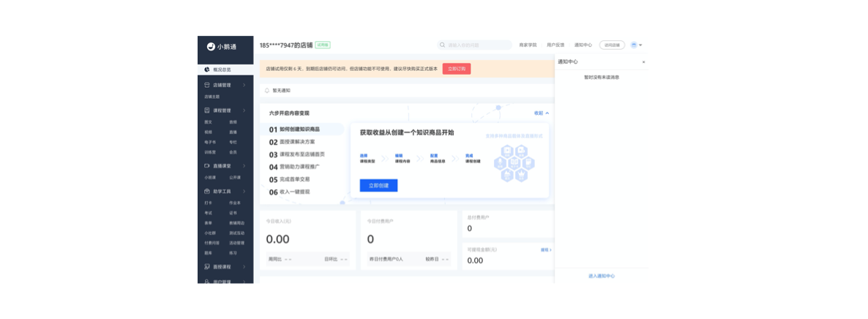The height and width of the screenshot is (319, 868).
Task: Click the magnifier icon in search box
Action: click(442, 45)
